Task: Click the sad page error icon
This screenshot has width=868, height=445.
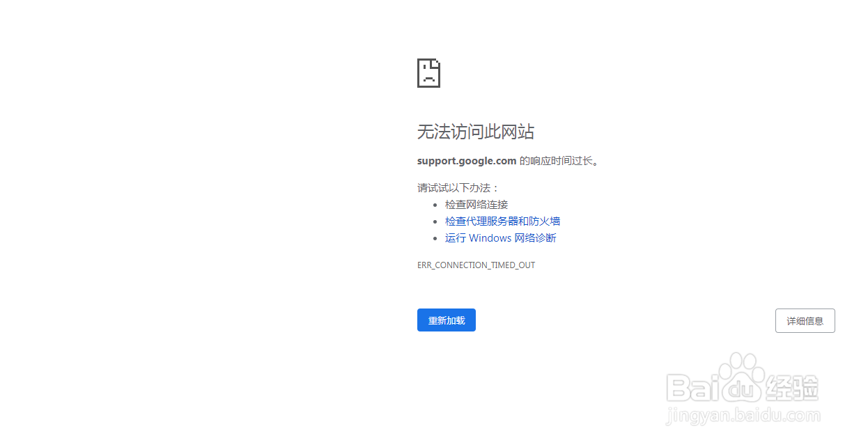Action: pos(428,73)
